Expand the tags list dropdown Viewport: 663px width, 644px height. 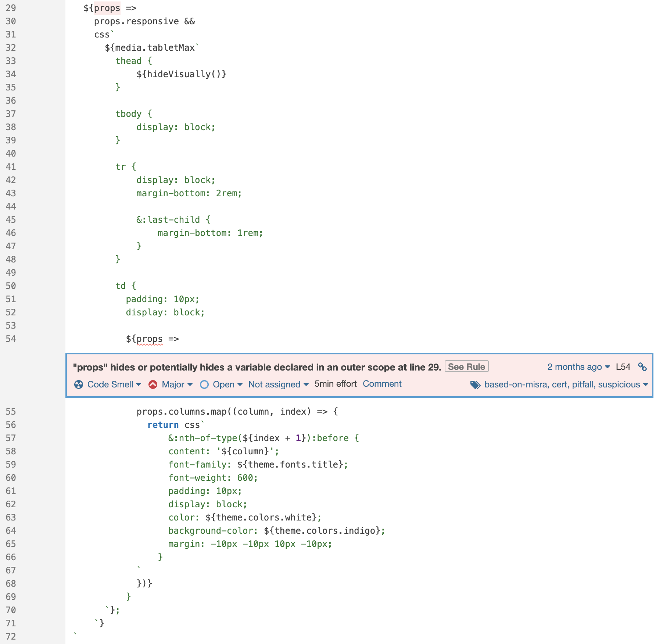tap(646, 386)
